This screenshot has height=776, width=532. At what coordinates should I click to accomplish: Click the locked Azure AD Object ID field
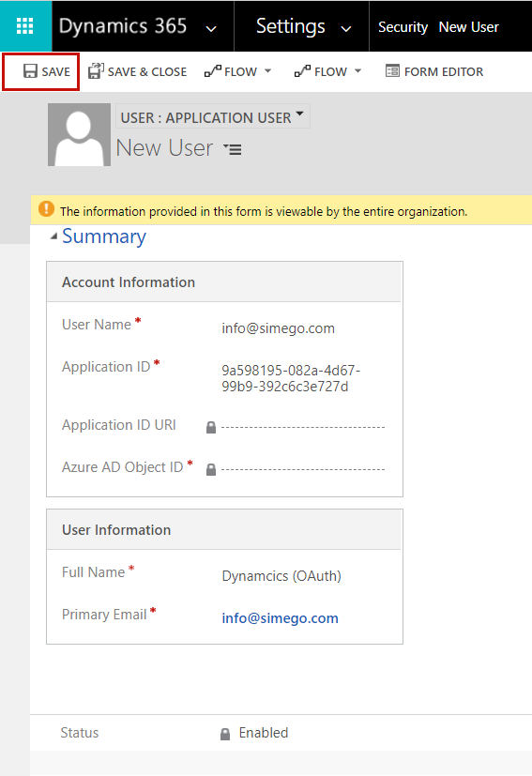click(303, 469)
